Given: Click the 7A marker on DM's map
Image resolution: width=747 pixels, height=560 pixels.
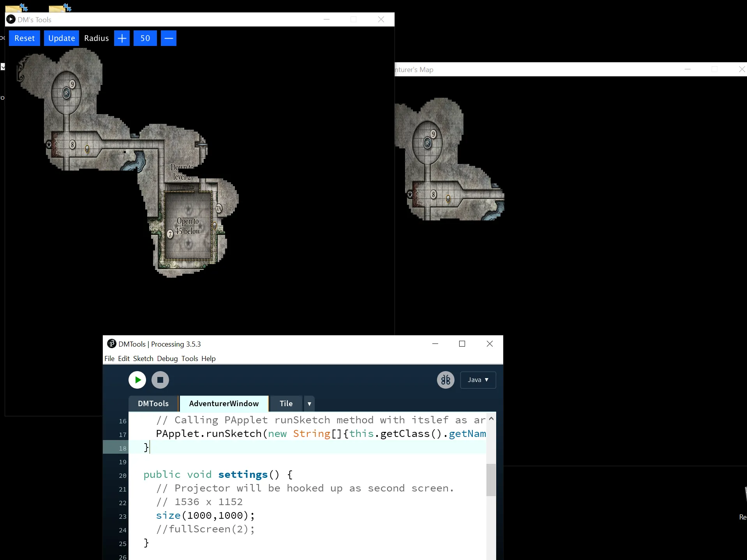Looking at the screenshot, I should pos(219,208).
